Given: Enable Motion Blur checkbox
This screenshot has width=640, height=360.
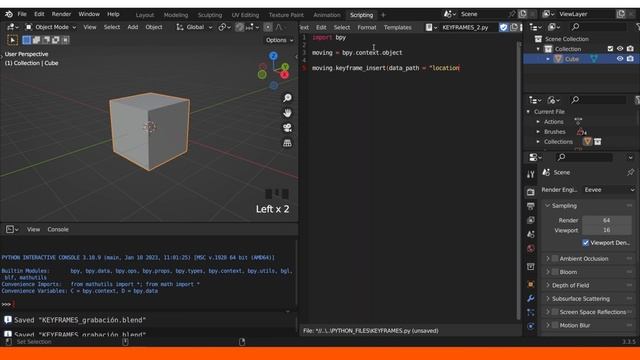Looking at the screenshot, I should pyautogui.click(x=555, y=325).
